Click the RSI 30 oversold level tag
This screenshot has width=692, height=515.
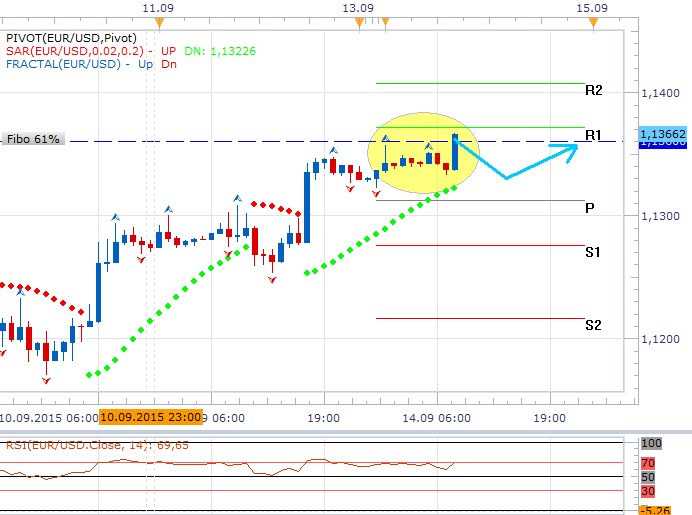650,491
